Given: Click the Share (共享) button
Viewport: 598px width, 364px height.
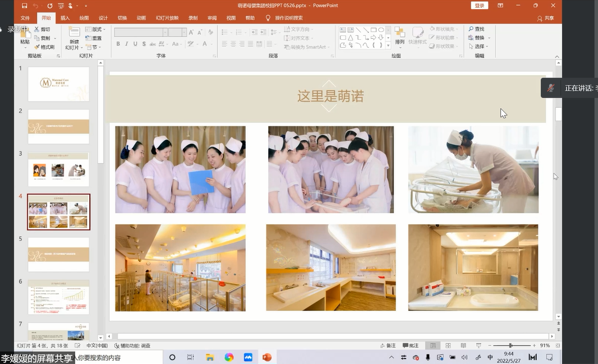Looking at the screenshot, I should pyautogui.click(x=545, y=18).
